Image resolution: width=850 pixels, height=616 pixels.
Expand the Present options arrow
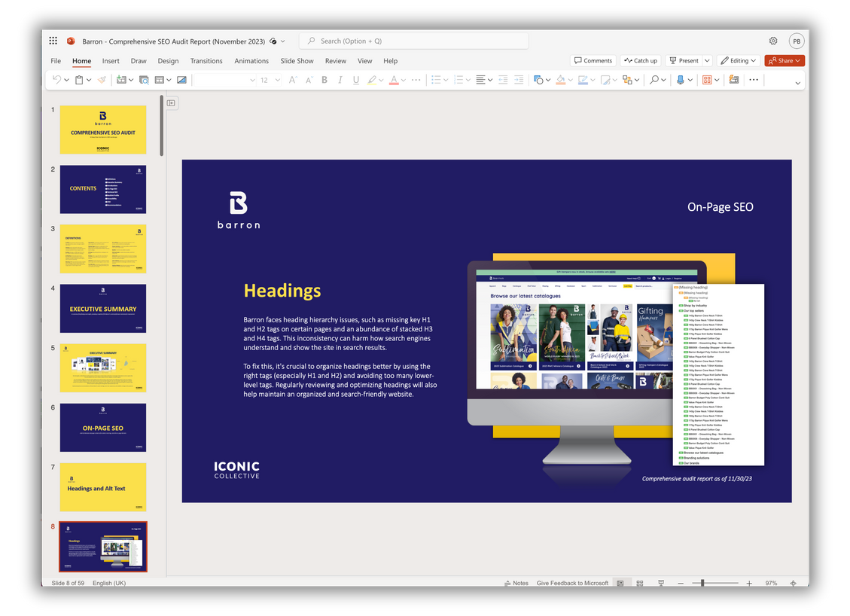coord(708,61)
